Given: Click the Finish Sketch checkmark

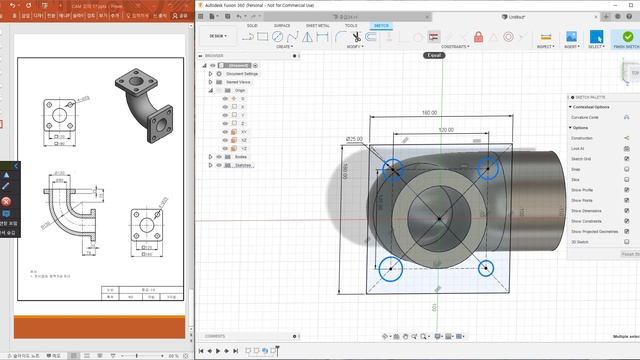Looking at the screenshot, I should 628,37.
